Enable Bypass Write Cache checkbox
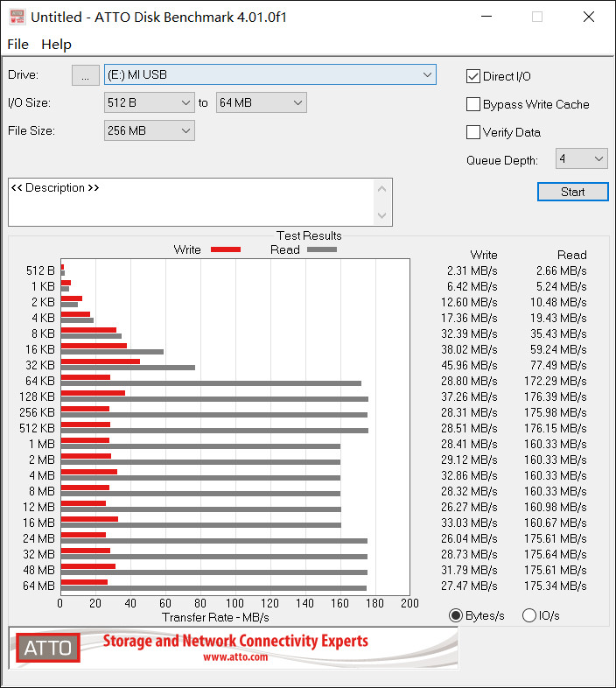This screenshot has height=688, width=616. [x=473, y=104]
